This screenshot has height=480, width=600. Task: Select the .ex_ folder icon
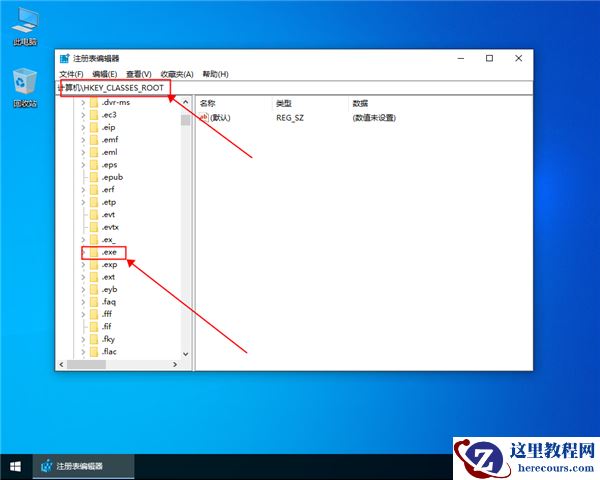point(94,240)
